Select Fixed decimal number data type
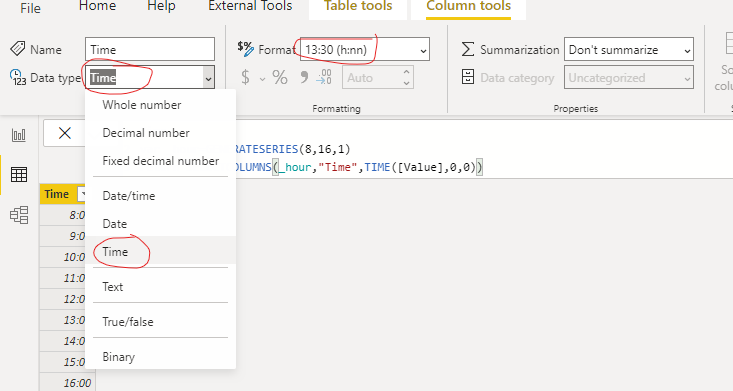 pyautogui.click(x=160, y=161)
